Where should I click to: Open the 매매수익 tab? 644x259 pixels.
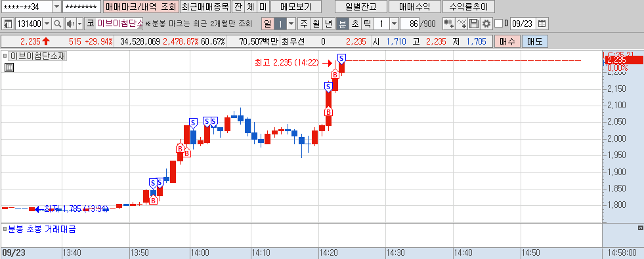414,7
